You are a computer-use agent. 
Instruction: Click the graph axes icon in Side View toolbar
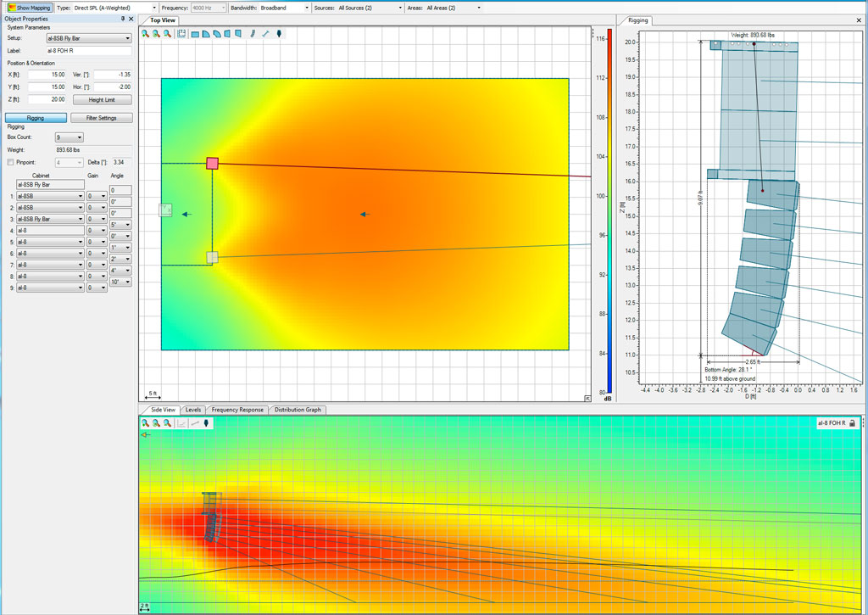coord(181,423)
